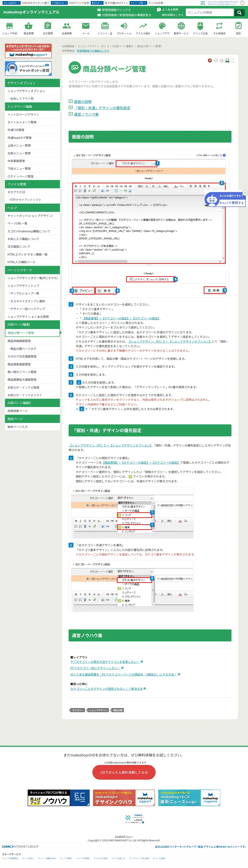Screen dimensions: 248x868
Task: Select HTML入力補助ツール in sidebar
Action: pyautogui.click(x=32, y=262)
